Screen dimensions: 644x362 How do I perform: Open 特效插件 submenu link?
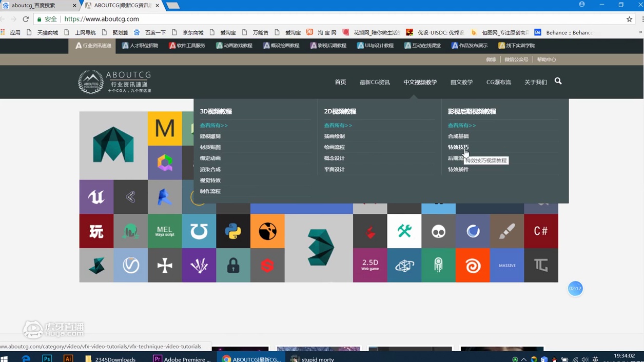click(x=458, y=169)
